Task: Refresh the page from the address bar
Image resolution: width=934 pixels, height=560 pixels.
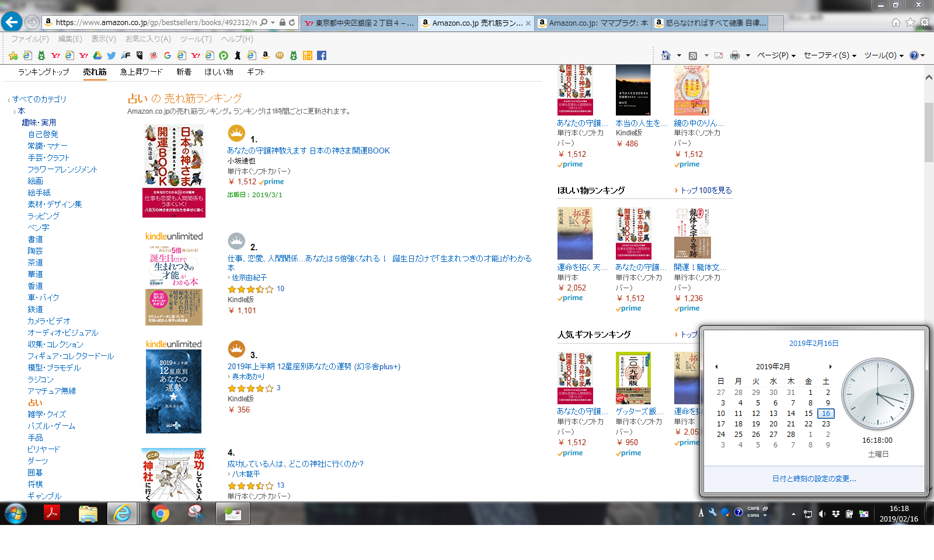Action: pos(292,22)
